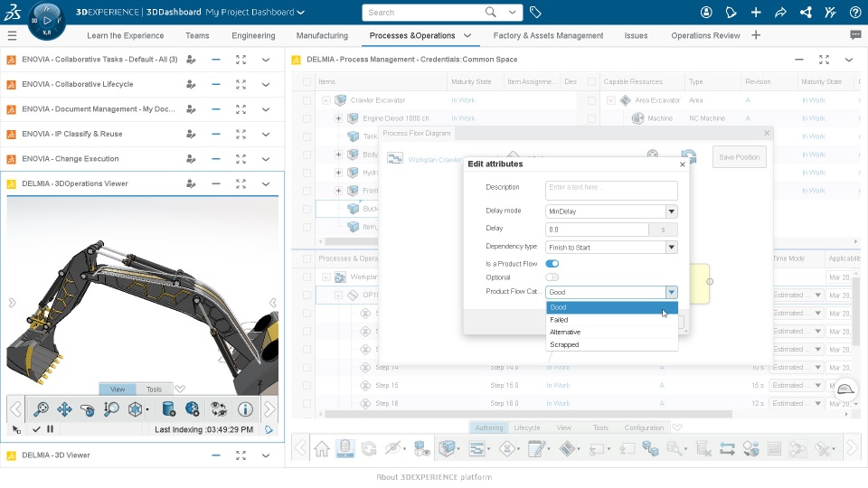The width and height of the screenshot is (868, 488).
Task: Open the ENOVIA IP Classify & Reuse chevron menu
Action: point(266,134)
